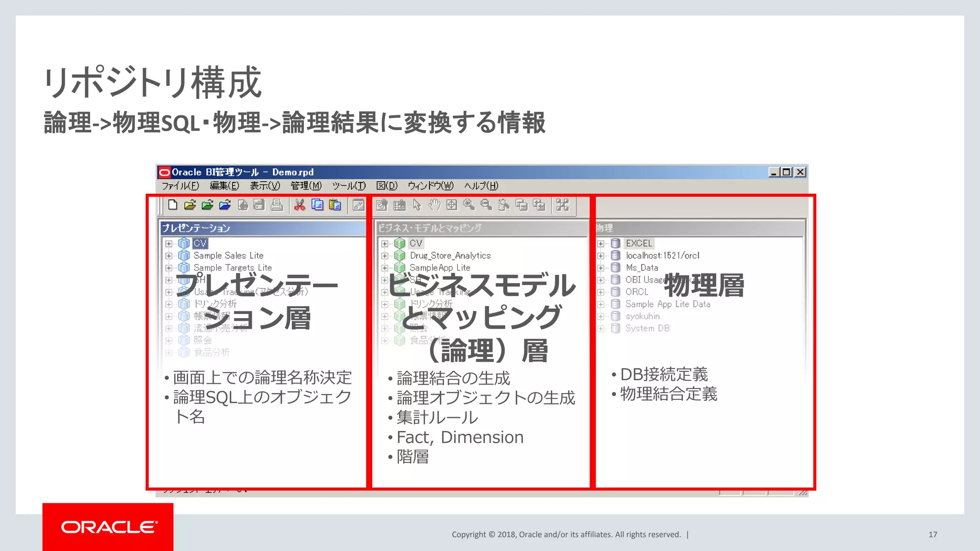Expand the ORCL database node
The height and width of the screenshot is (551, 980).
[x=601, y=292]
